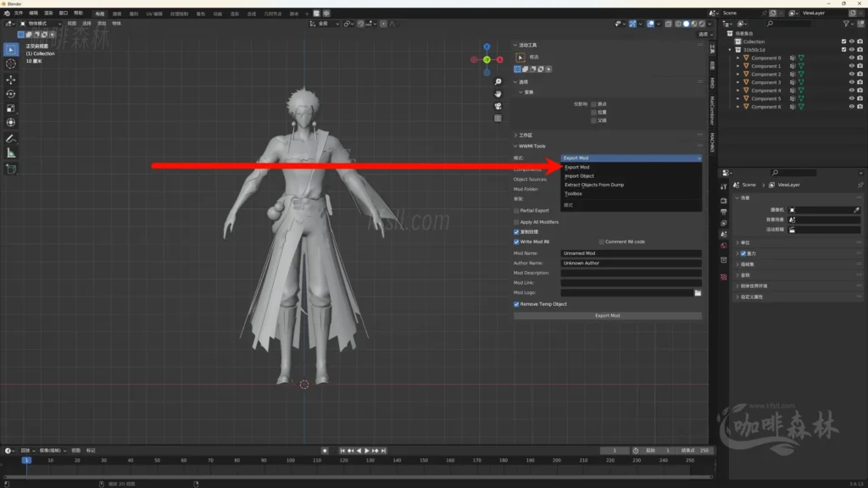Pick the 3D Cursor tool
Screen dimensions: 868x488
coord(11,64)
